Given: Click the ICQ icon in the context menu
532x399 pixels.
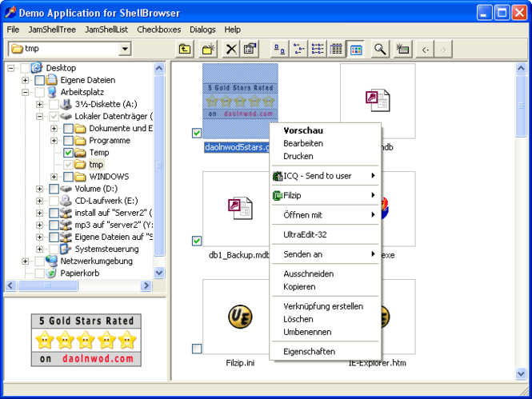Looking at the screenshot, I should (278, 176).
